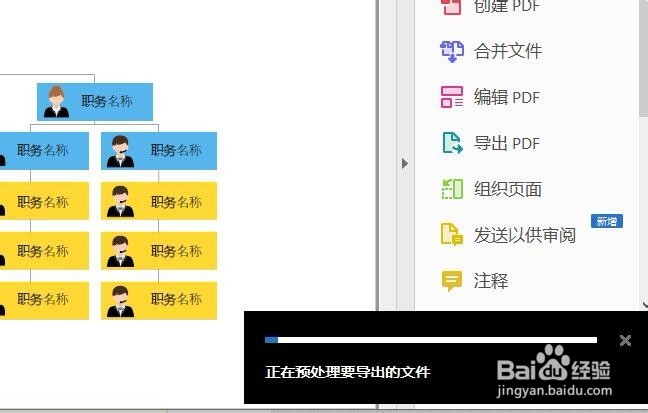
Task: Choose the 编辑 PDF label
Action: click(507, 97)
